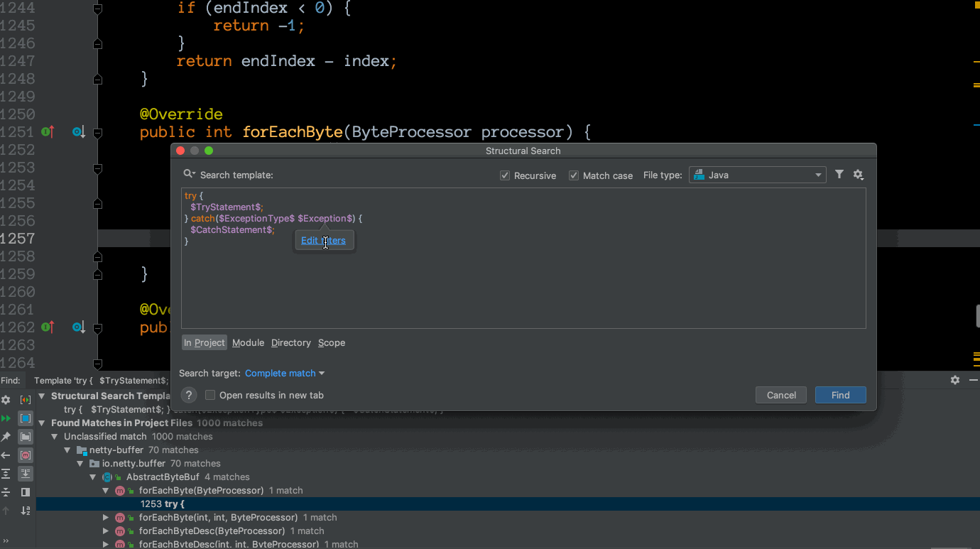Toggle group by module in Find toolbar
This screenshot has height=549, width=980.
[26, 418]
